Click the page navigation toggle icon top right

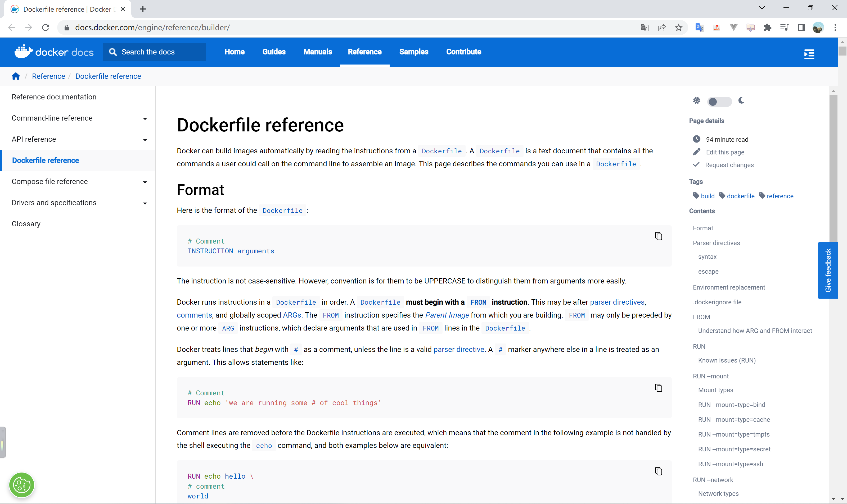tap(809, 54)
